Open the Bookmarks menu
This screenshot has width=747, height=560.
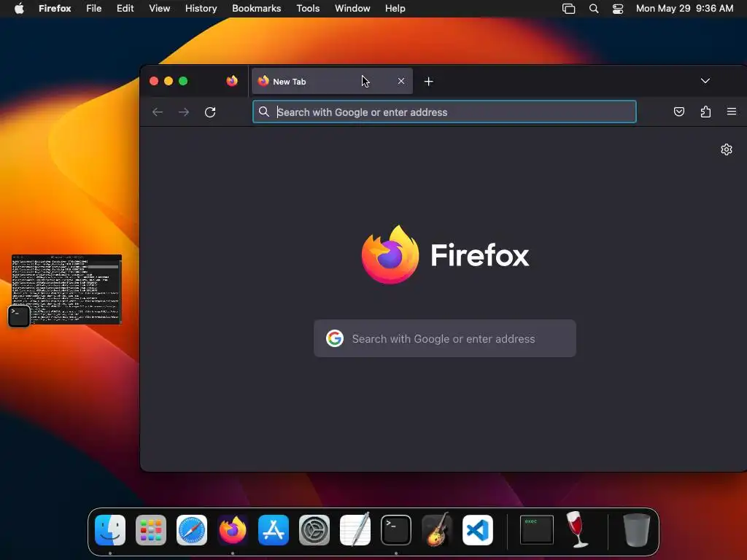click(x=256, y=9)
